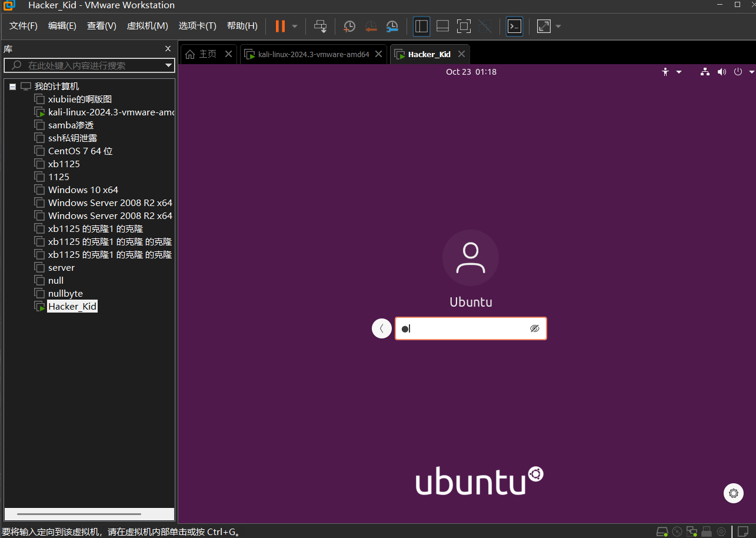
Task: Click the hard disk status icon
Action: pos(662,532)
